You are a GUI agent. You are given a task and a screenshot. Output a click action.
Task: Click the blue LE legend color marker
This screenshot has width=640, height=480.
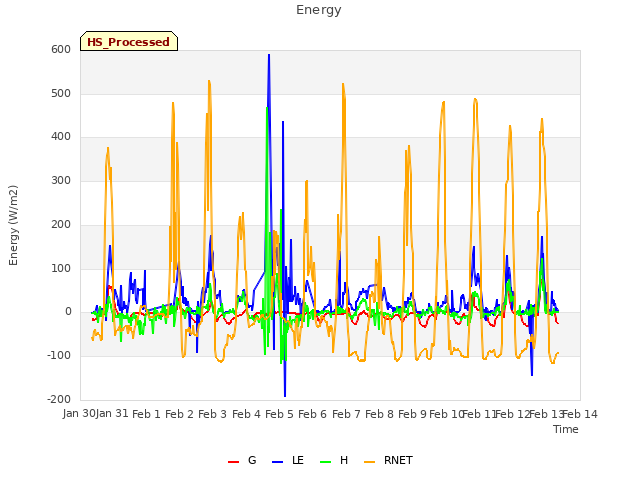tap(277, 462)
